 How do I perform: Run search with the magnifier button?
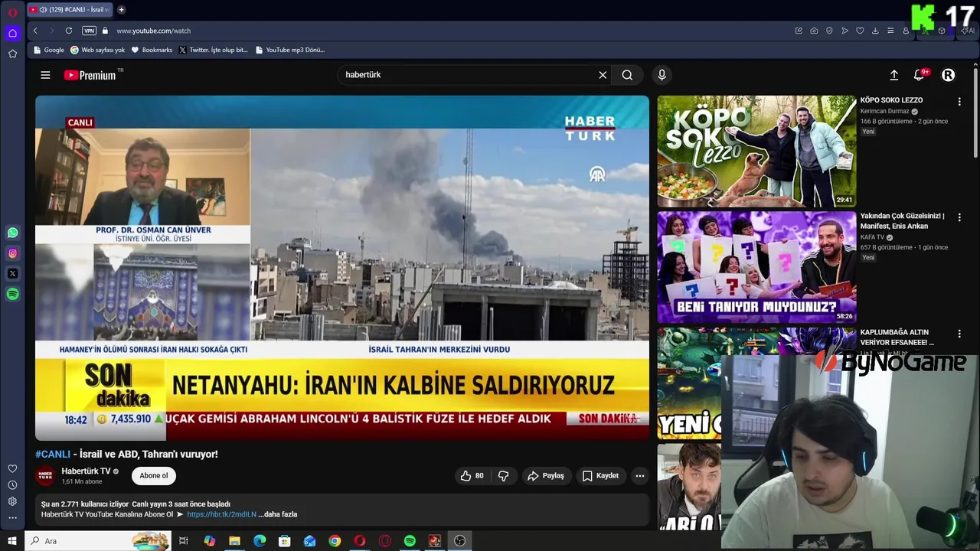coord(627,75)
